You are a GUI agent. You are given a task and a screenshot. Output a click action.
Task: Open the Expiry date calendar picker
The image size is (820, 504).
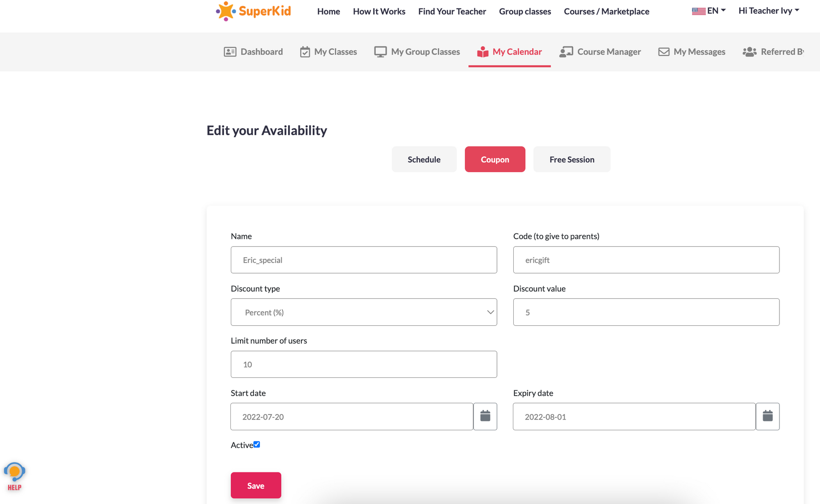(x=768, y=416)
